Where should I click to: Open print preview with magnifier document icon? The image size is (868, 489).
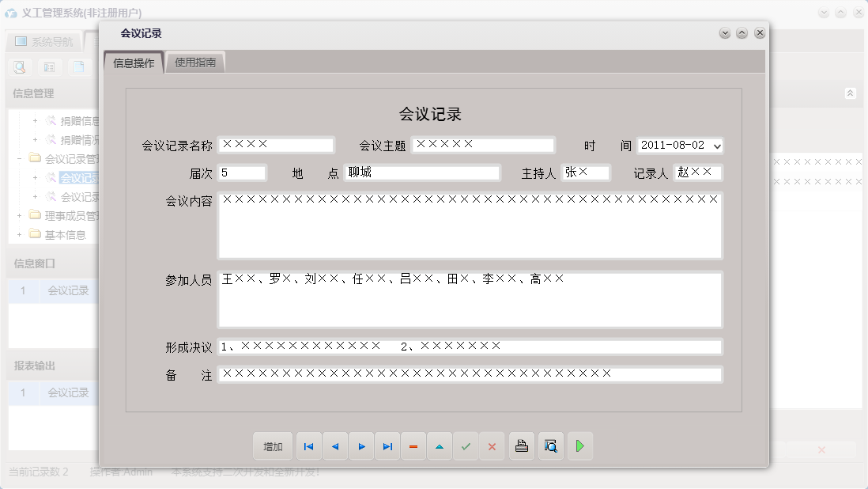(550, 446)
